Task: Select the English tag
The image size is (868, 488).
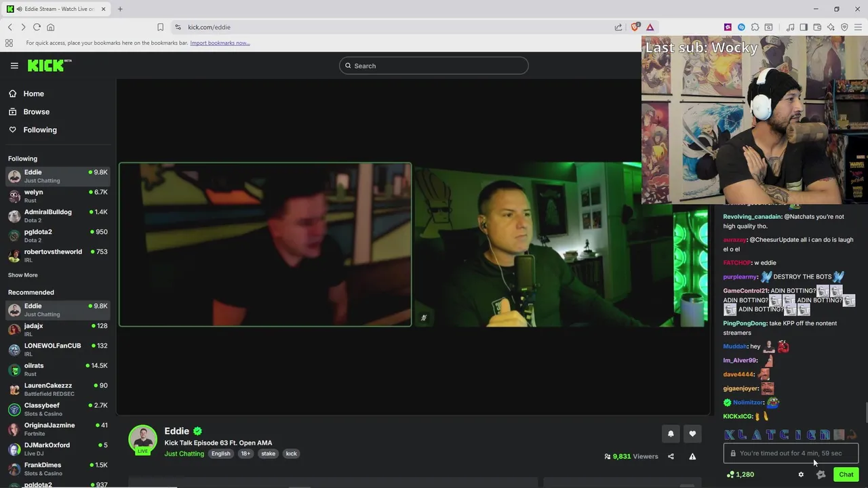Action: coord(220,453)
